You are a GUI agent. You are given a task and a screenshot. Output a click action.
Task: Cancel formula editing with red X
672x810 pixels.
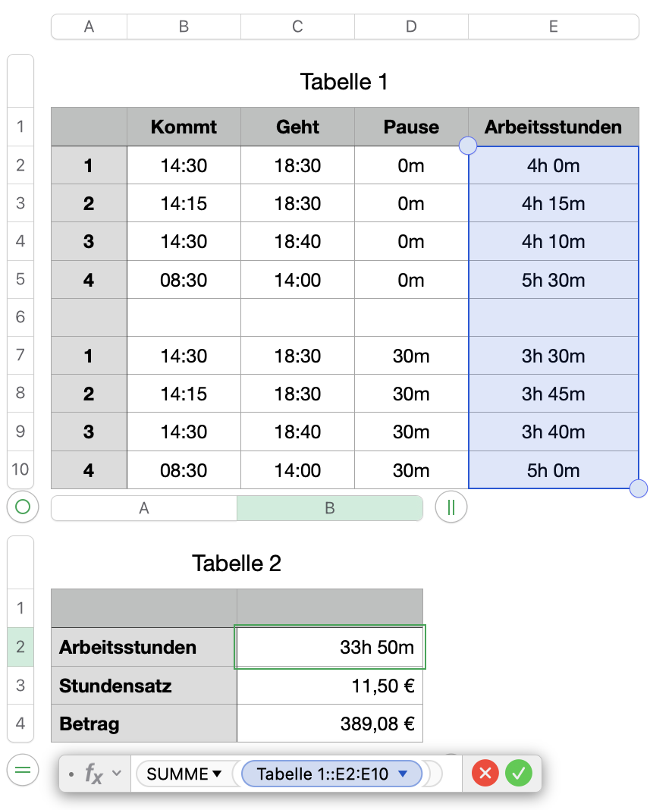click(x=485, y=774)
